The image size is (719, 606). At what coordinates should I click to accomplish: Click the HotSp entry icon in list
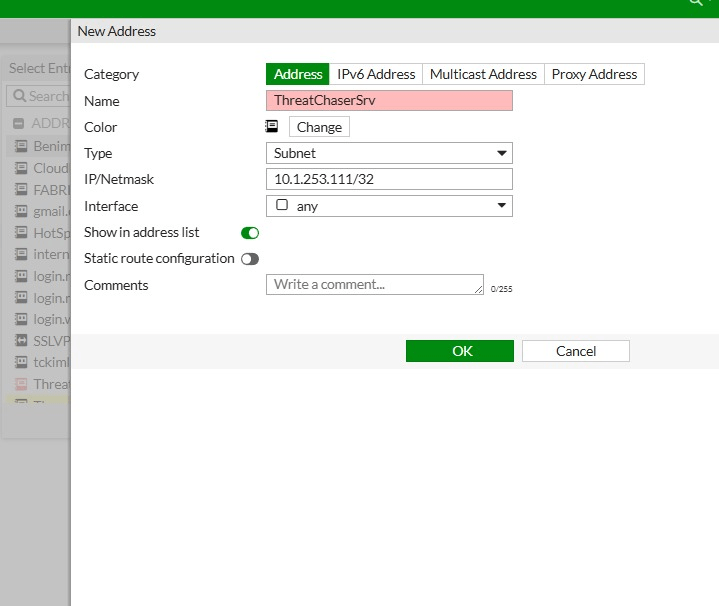point(20,232)
